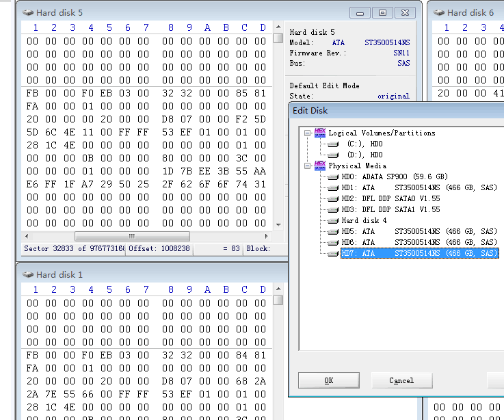Select the (C:), HD0 drive icon
504x420 pixels.
point(332,144)
